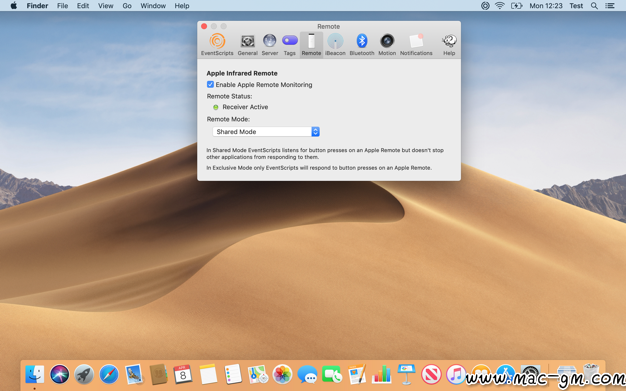Screen dimensions: 626x391
Task: Open Spotlight search in menu bar
Action: click(x=594, y=6)
